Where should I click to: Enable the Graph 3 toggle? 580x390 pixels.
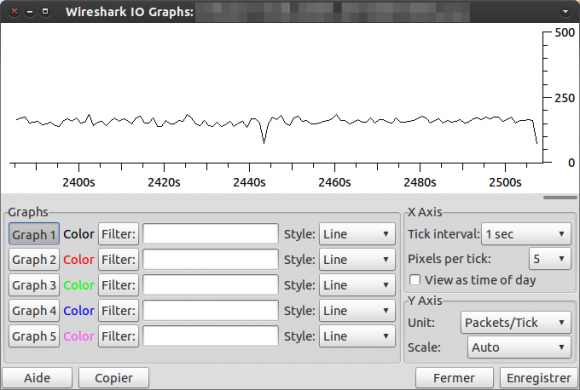[x=34, y=285]
